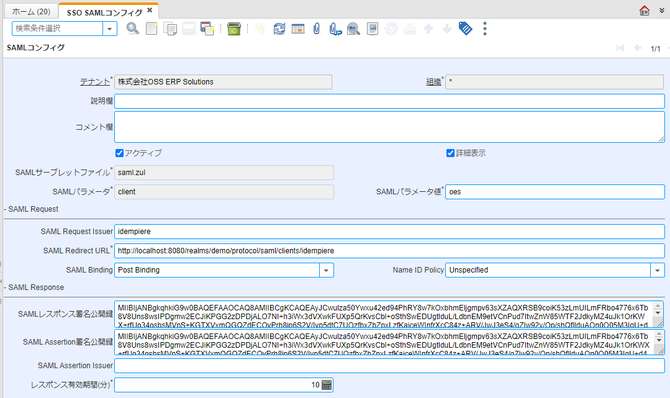This screenshot has height=398, width=670.
Task: Open the Name ID Policy dropdown
Action: 657,270
